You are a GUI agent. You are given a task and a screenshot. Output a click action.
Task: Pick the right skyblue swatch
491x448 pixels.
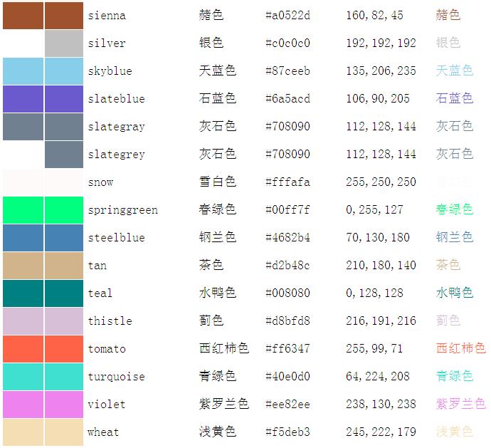coord(64,71)
